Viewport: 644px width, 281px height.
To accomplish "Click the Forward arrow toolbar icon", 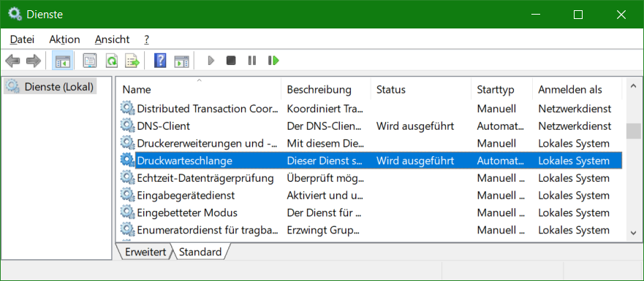I will (x=34, y=61).
